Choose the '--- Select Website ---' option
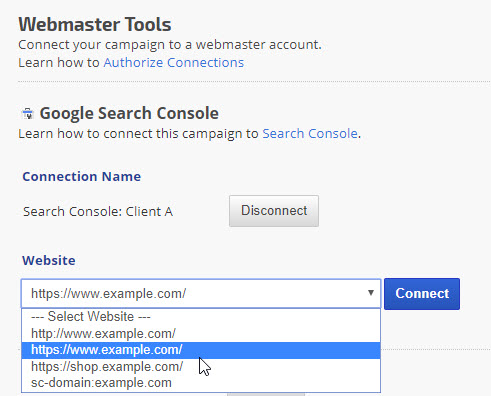The image size is (491, 396). click(x=201, y=317)
